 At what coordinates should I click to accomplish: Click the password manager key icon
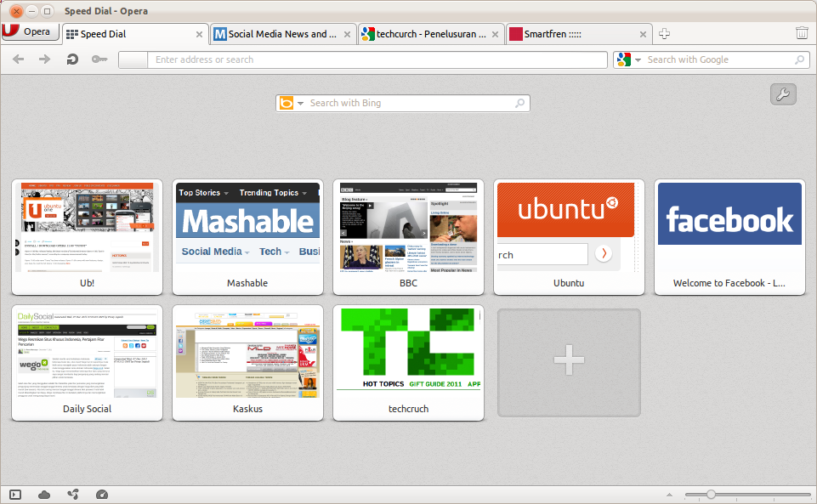tap(99, 59)
